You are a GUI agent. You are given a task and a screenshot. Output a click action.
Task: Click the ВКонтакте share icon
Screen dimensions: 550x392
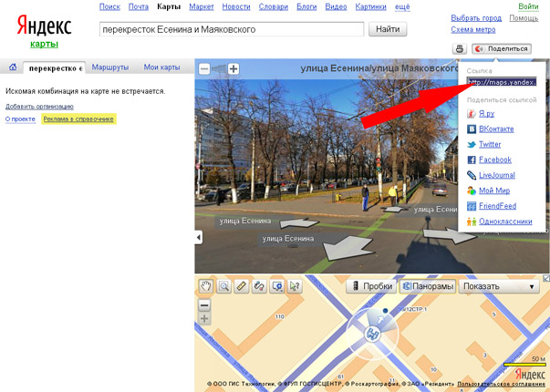[472, 129]
